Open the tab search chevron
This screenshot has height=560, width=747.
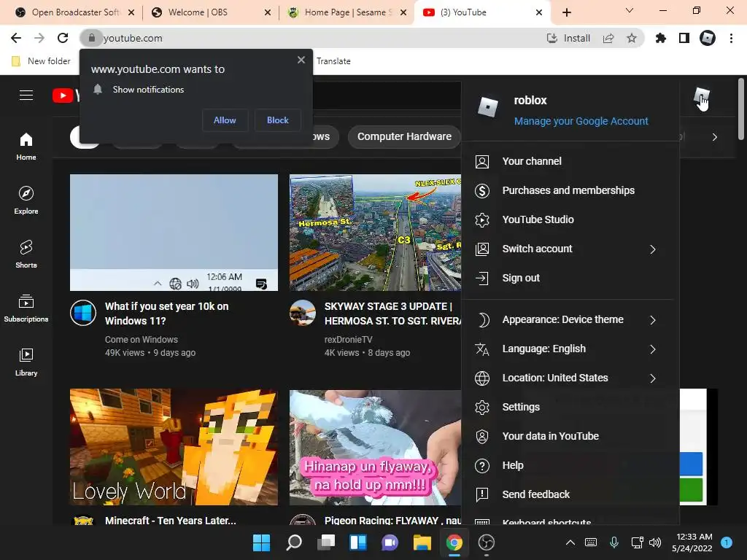point(630,10)
